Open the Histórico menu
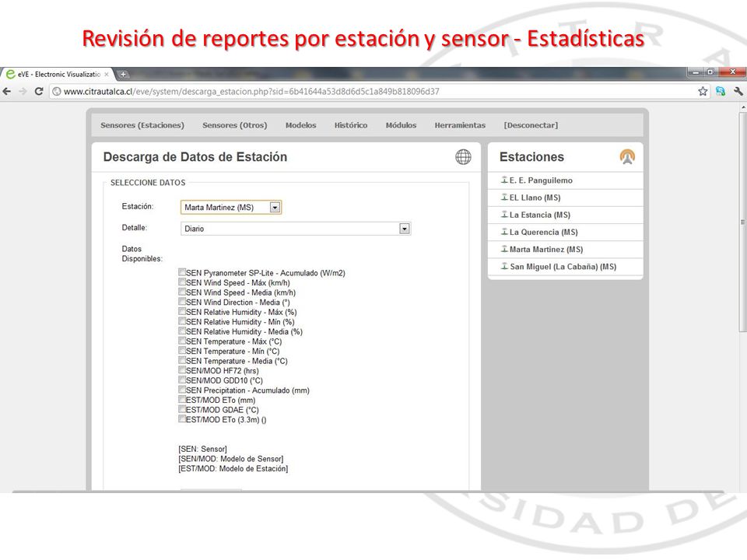 tap(351, 125)
